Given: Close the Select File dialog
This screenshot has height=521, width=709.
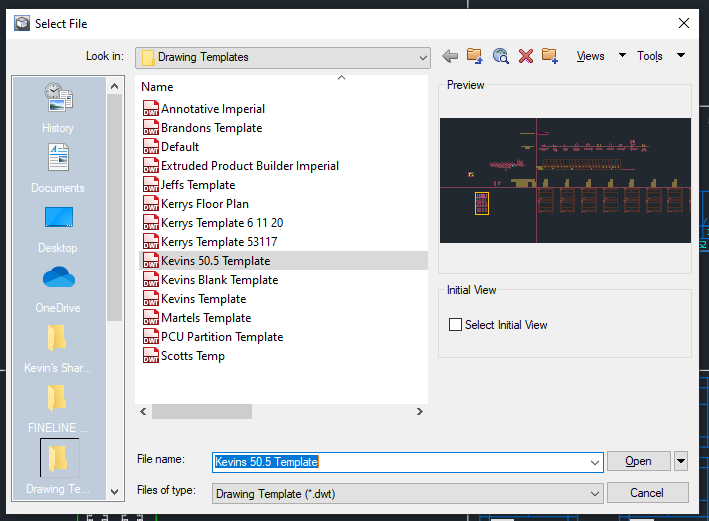Looking at the screenshot, I should click(684, 23).
